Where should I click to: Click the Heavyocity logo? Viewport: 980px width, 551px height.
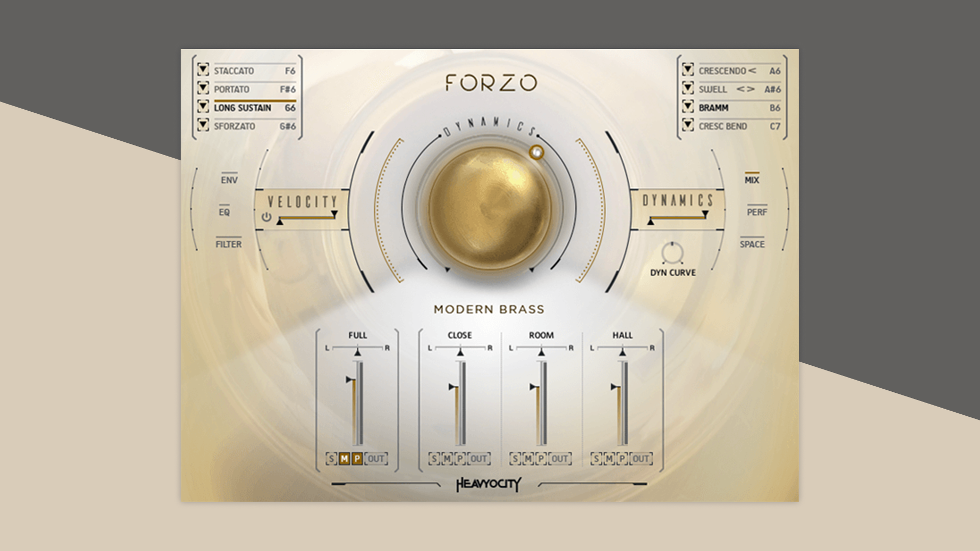pyautogui.click(x=488, y=484)
